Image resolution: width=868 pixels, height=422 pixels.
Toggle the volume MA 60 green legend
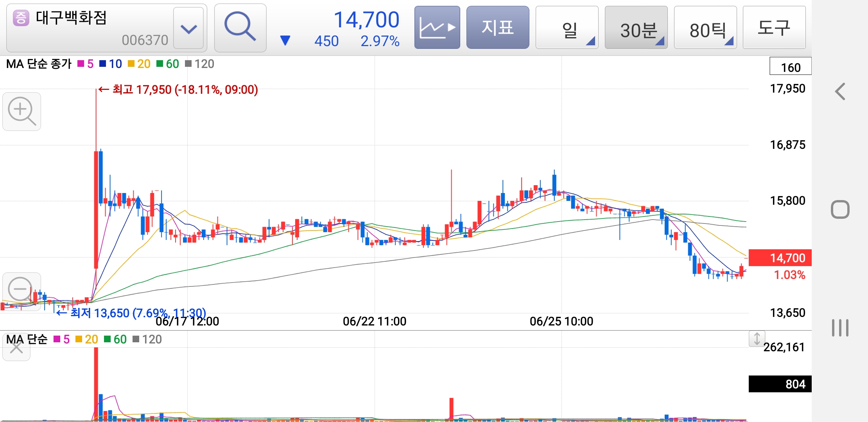point(115,339)
